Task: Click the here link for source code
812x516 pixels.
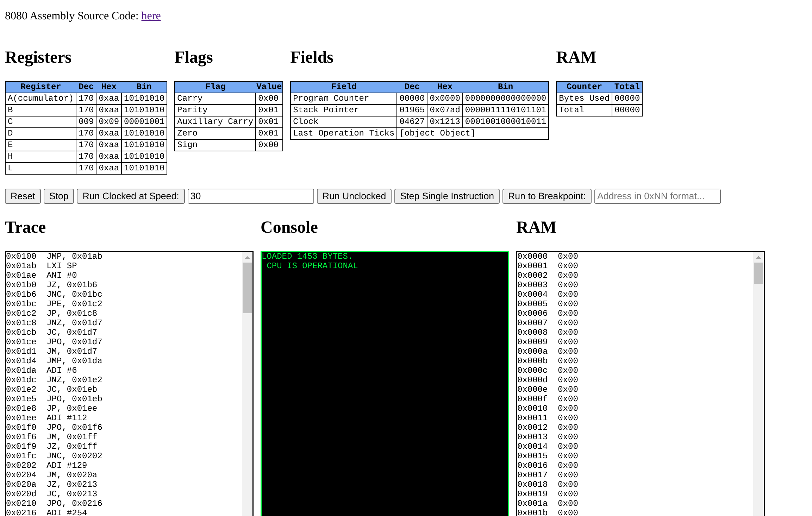Action: 151,15
